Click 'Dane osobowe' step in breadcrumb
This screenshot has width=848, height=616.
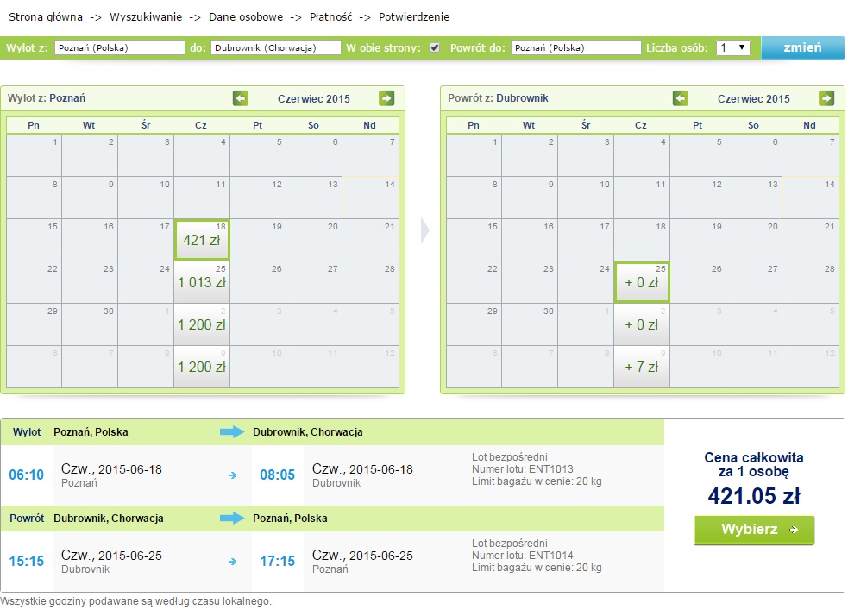pyautogui.click(x=246, y=16)
